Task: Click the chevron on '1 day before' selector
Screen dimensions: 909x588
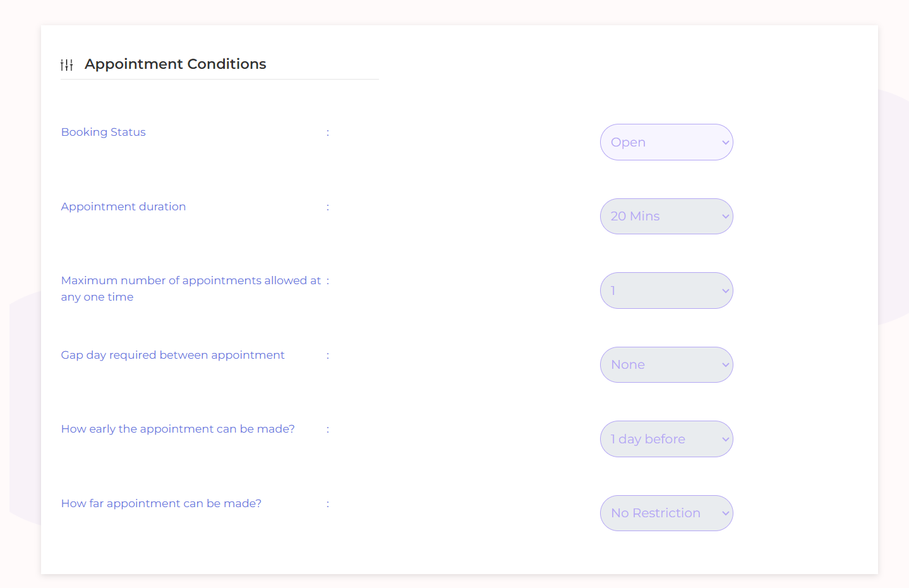Action: coord(725,440)
